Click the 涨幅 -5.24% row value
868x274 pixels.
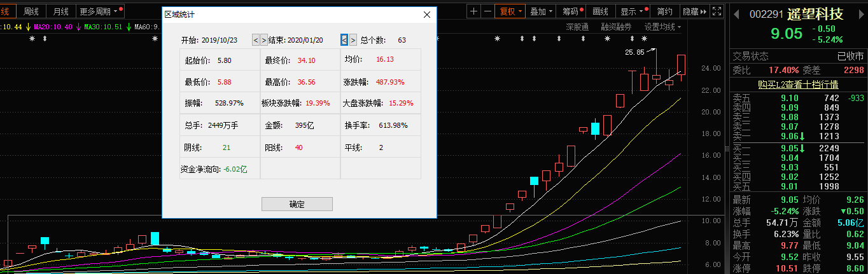click(783, 211)
